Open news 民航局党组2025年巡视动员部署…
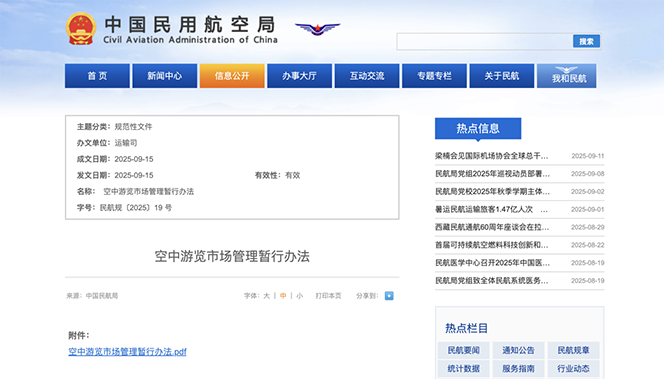This screenshot has width=664, height=379. point(492,174)
